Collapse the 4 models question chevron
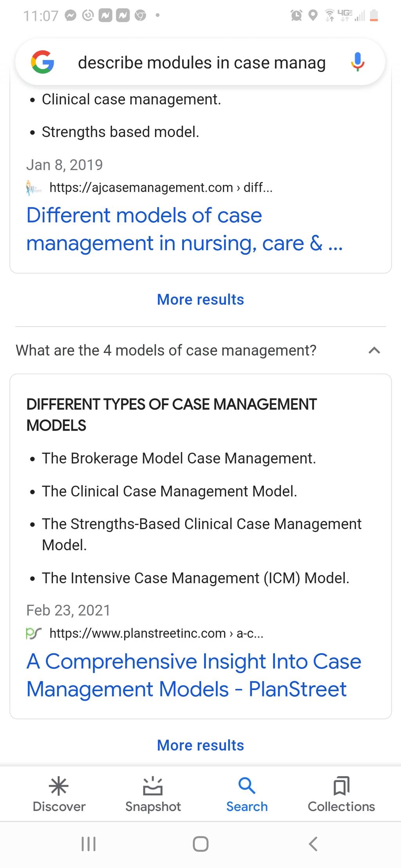The width and height of the screenshot is (401, 868). pyautogui.click(x=374, y=350)
